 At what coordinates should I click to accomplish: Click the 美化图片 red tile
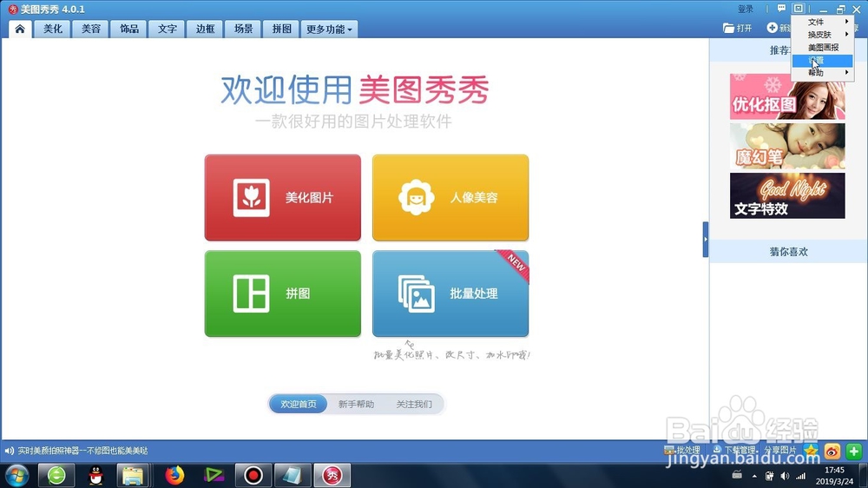[x=282, y=198]
